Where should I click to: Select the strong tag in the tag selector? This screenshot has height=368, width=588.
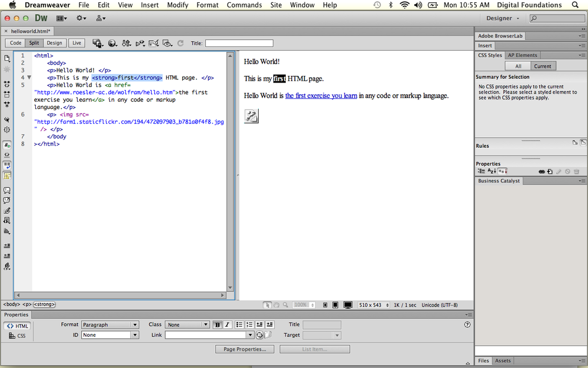click(x=44, y=304)
